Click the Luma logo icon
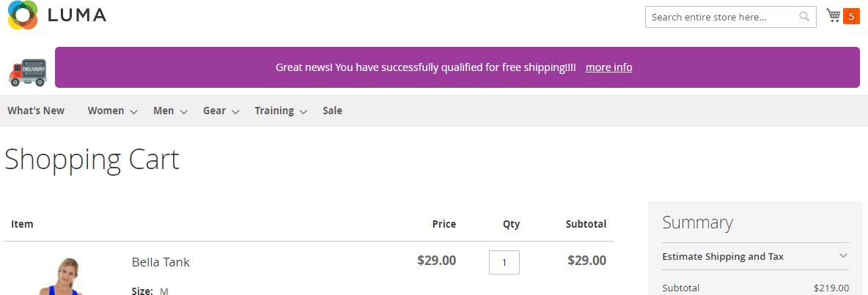 pyautogui.click(x=23, y=15)
